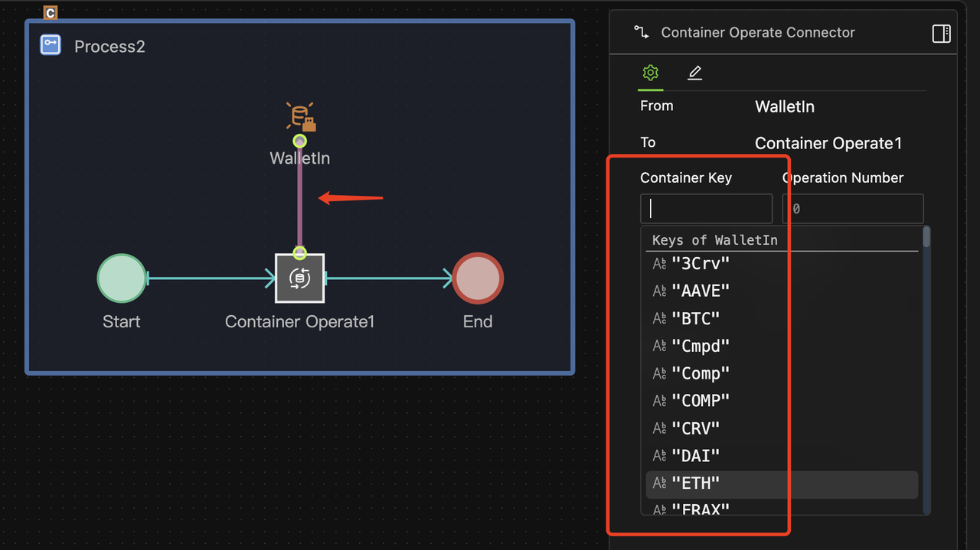The width and height of the screenshot is (980, 550).
Task: Click the blue key icon beside Process2
Action: pyautogui.click(x=49, y=44)
